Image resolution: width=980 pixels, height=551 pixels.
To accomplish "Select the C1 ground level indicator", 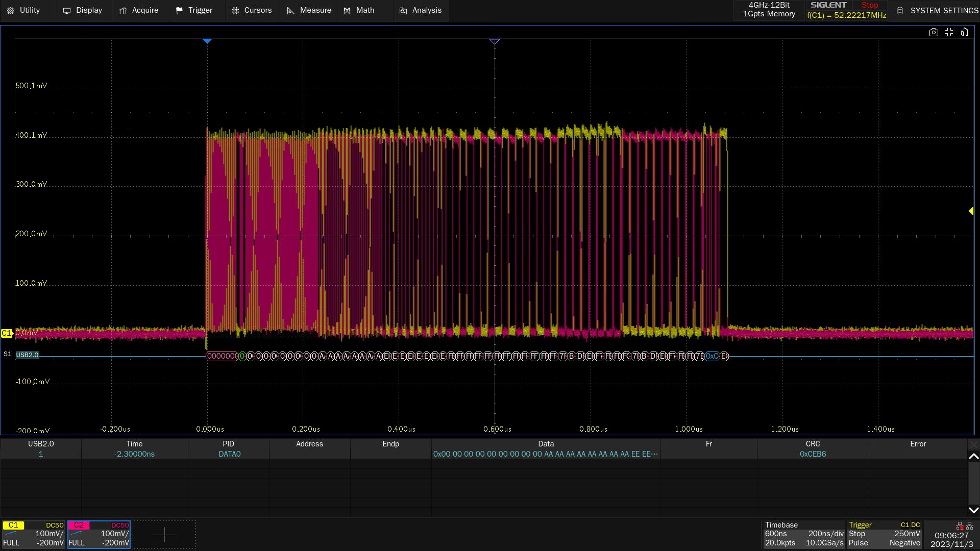I will click(x=6, y=333).
